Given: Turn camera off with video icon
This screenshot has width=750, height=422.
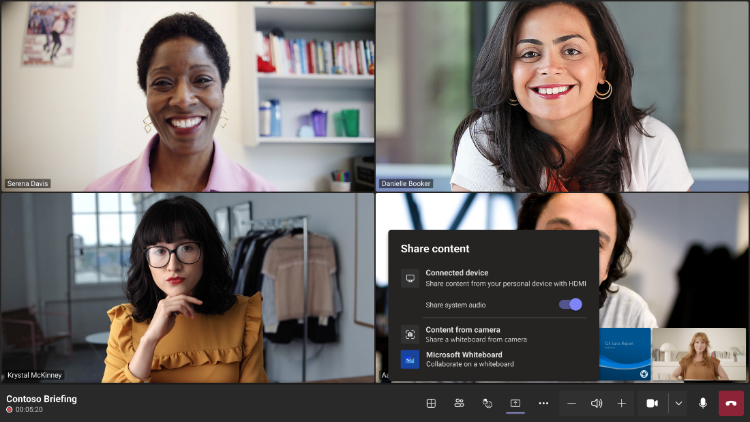Looking at the screenshot, I should click(x=652, y=403).
